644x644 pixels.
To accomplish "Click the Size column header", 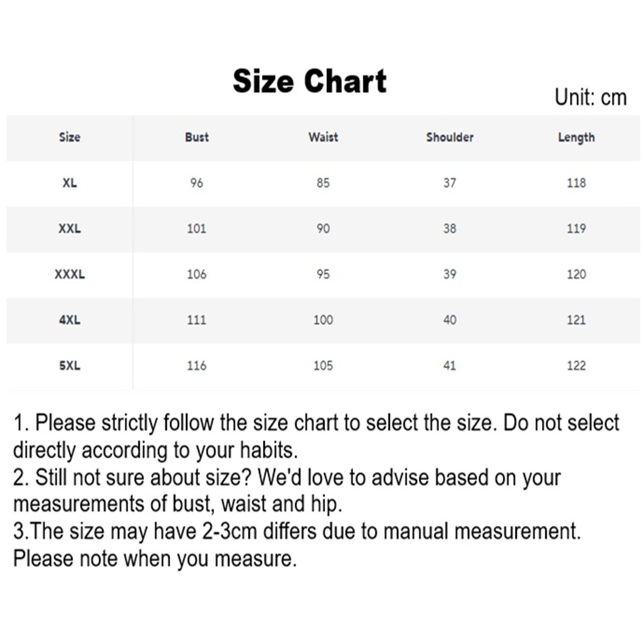I will (69, 137).
